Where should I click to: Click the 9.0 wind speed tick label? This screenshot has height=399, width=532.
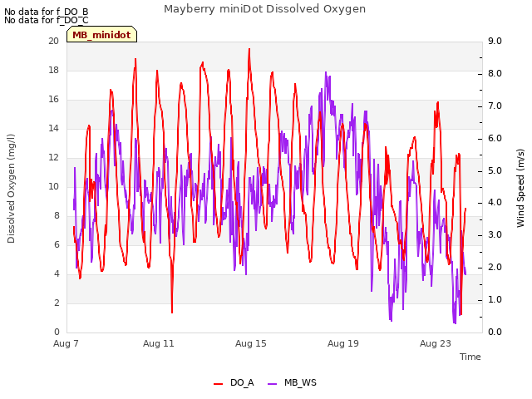(x=495, y=41)
